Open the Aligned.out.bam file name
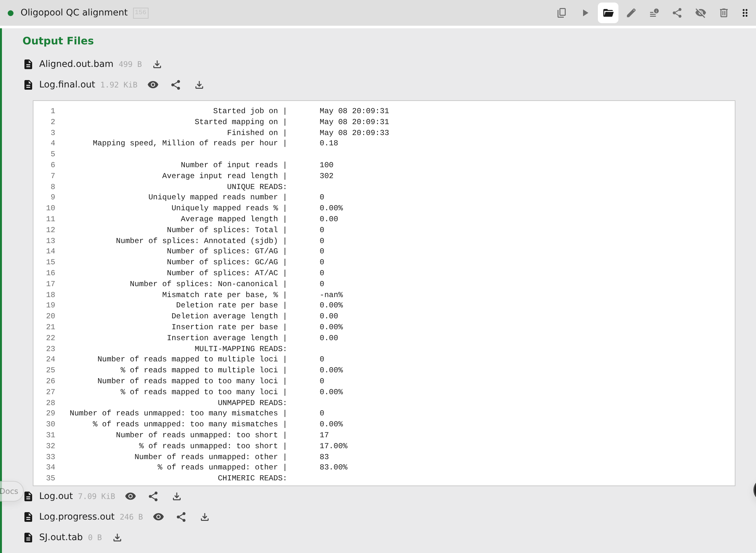This screenshot has width=756, height=553. pos(76,64)
